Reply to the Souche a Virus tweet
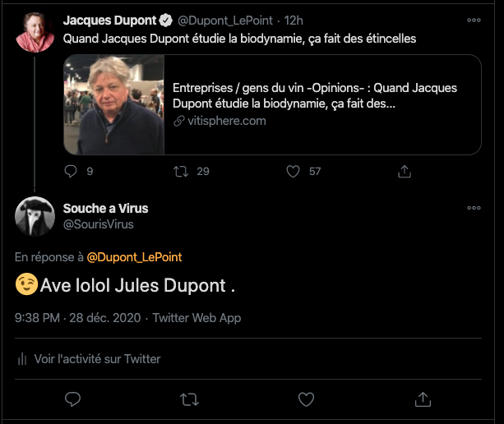This screenshot has height=424, width=504. pos(72,399)
